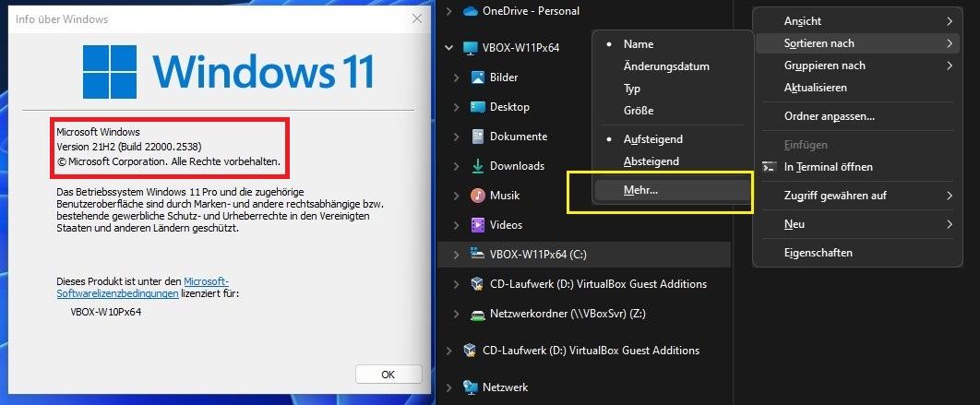Screen dimensions: 980x405
Task: Expand the Videos folder chevron
Action: click(x=456, y=224)
